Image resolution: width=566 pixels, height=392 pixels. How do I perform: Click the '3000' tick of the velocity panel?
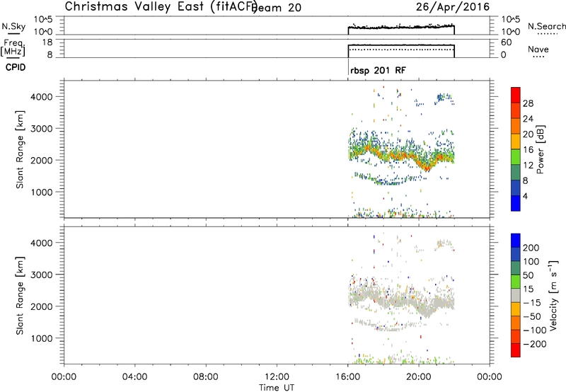click(41, 275)
